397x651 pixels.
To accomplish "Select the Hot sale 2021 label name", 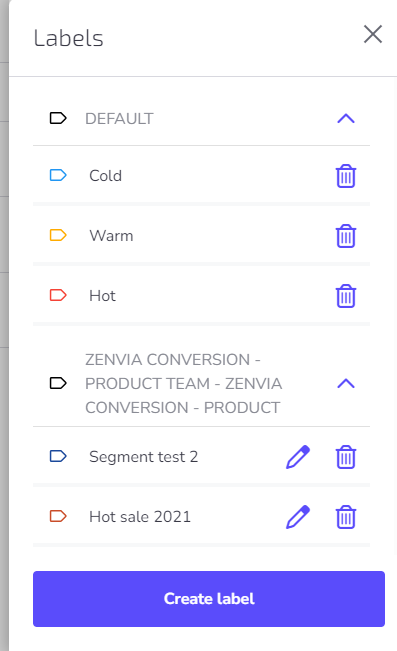I will (x=140, y=517).
